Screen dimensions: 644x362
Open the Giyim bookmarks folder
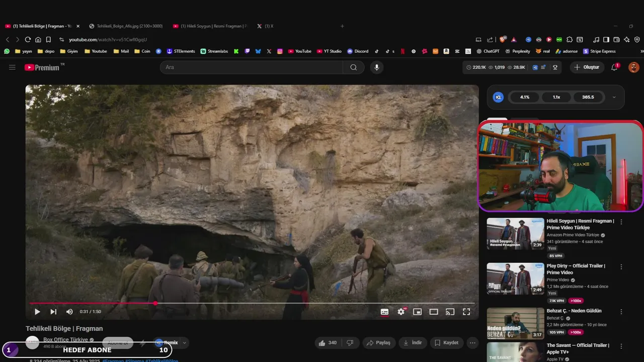[x=69, y=51]
